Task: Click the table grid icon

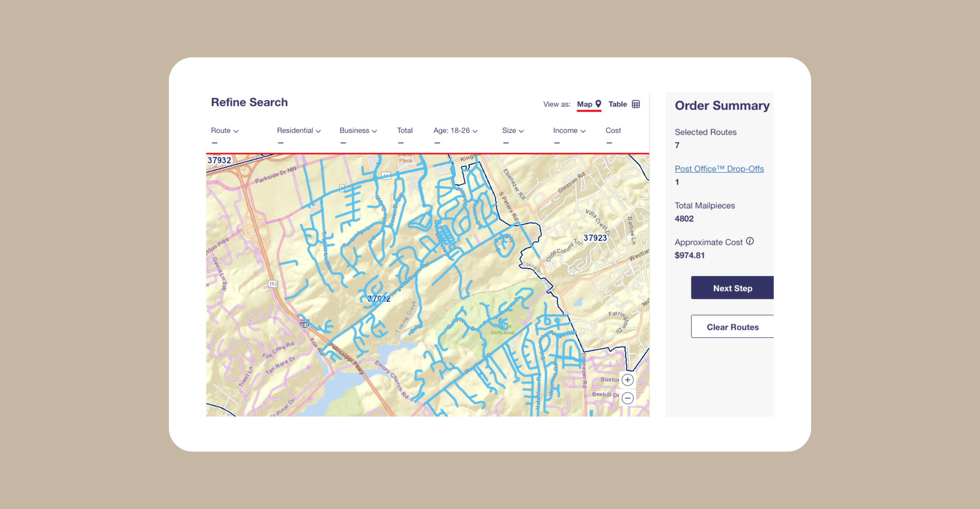Action: pos(636,104)
